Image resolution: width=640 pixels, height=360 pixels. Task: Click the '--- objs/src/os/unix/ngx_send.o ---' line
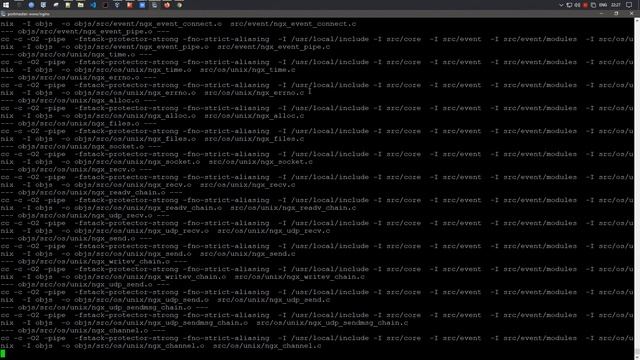[x=76, y=238]
